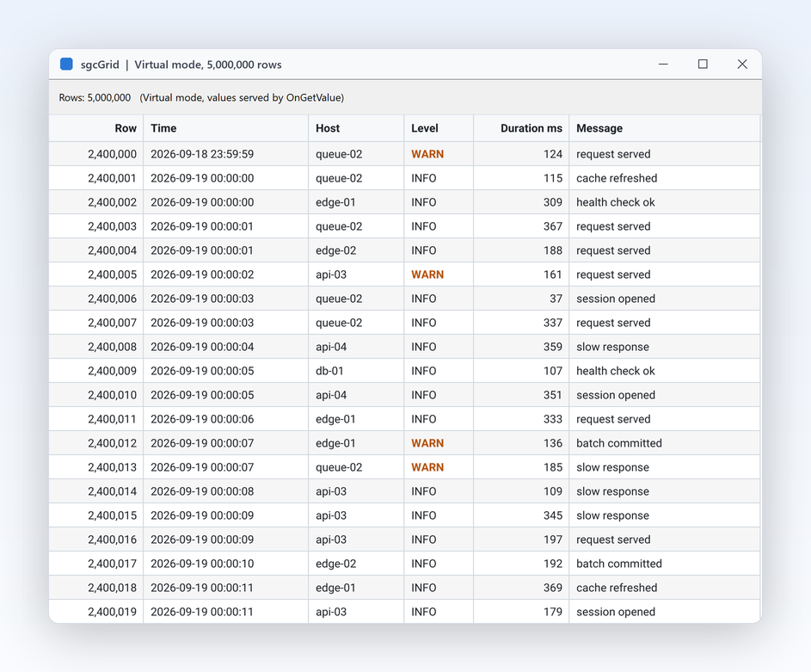Click host api-04 in row 2,400,008
811x672 pixels.
click(x=331, y=347)
